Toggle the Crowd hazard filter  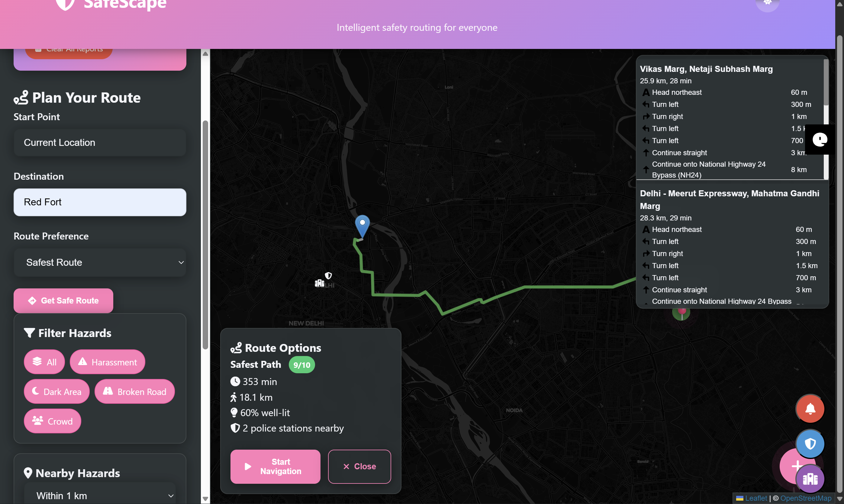[x=52, y=421]
